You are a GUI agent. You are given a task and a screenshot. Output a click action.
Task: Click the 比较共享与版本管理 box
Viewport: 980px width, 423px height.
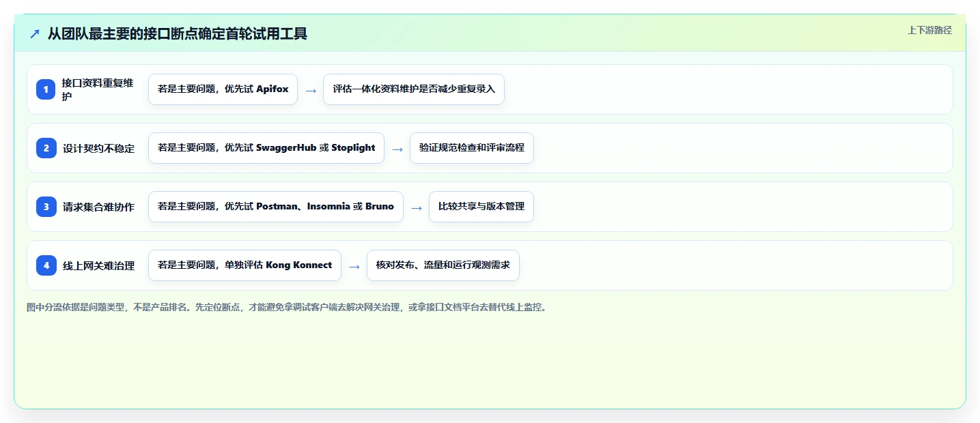(481, 207)
